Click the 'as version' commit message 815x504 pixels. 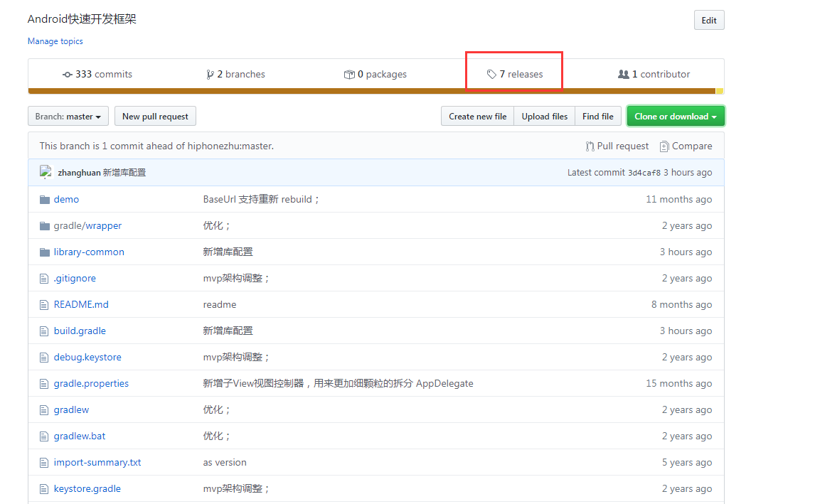click(x=225, y=463)
